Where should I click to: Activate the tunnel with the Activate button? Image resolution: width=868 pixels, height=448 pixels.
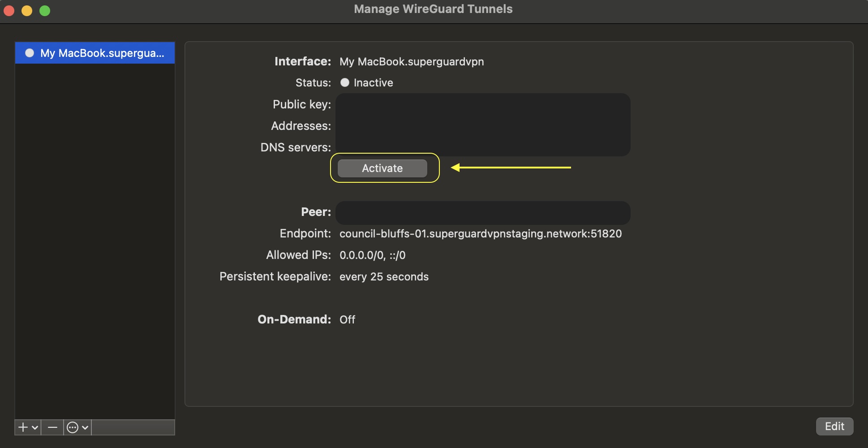[x=382, y=168]
